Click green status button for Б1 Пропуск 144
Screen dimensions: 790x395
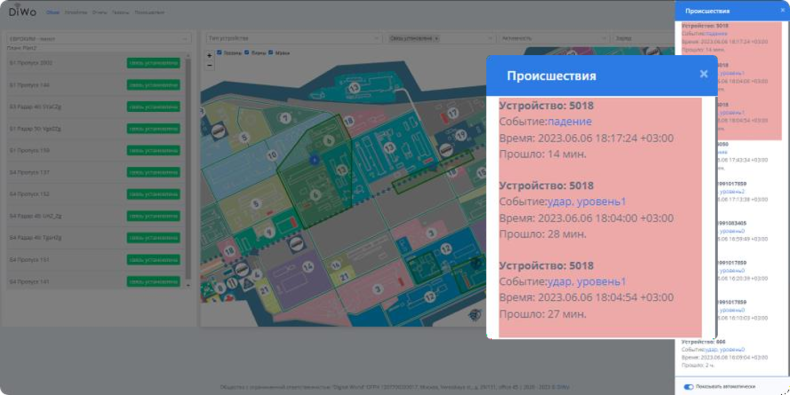[x=153, y=85]
